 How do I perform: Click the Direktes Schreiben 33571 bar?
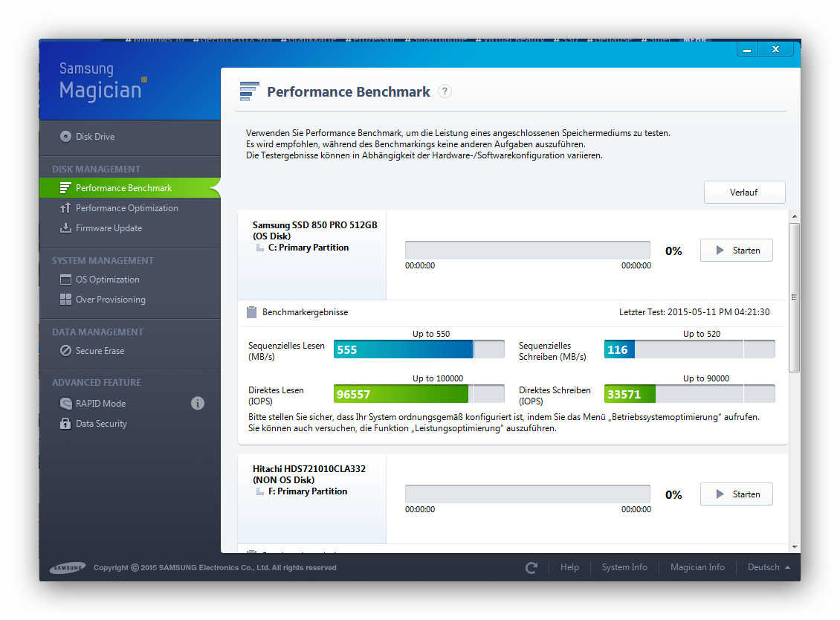(x=689, y=394)
